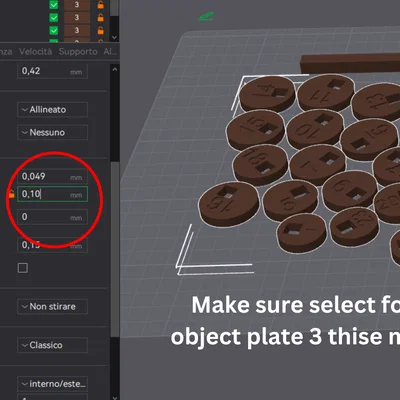Screen dimensions: 400x400
Task: Click the orange unlock icon beside 0,10 field
Action: point(11,193)
